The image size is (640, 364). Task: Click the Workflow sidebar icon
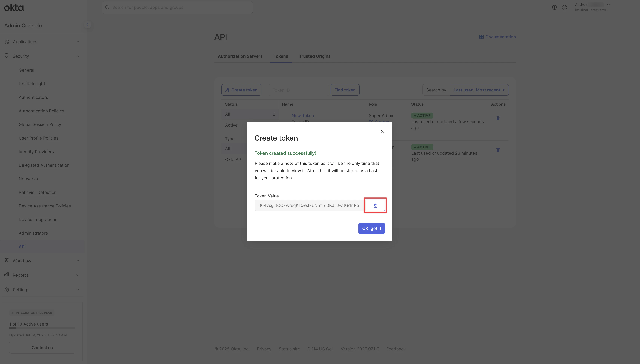[7, 260]
